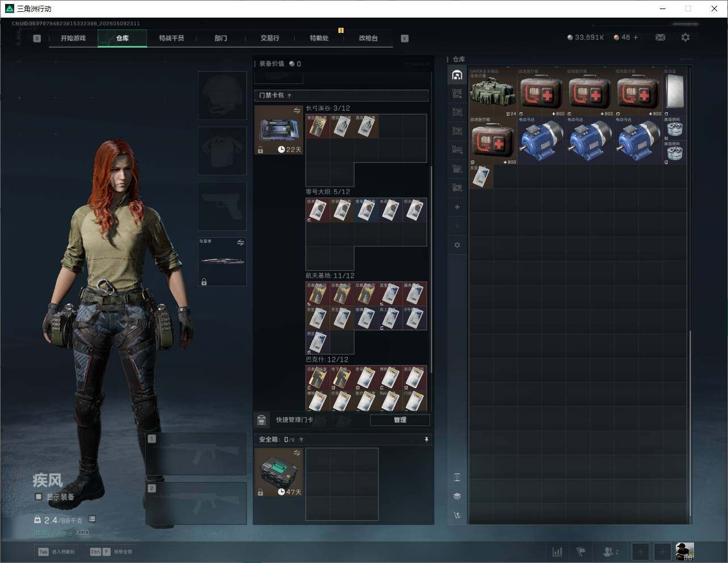Select the 战地医疗箱 right of the duffel bag
Screen dimensions: 728x563
[541, 92]
